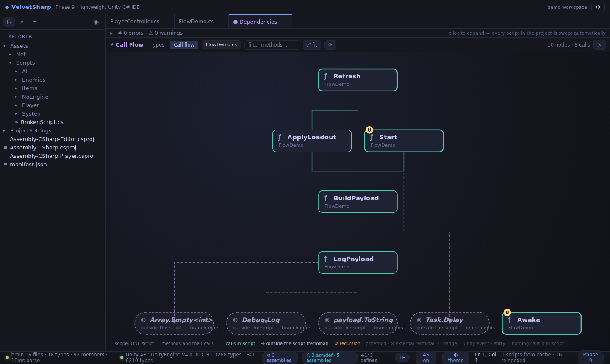The image size is (610, 364).
Task: Expand the Net folder
Action: point(10,54)
